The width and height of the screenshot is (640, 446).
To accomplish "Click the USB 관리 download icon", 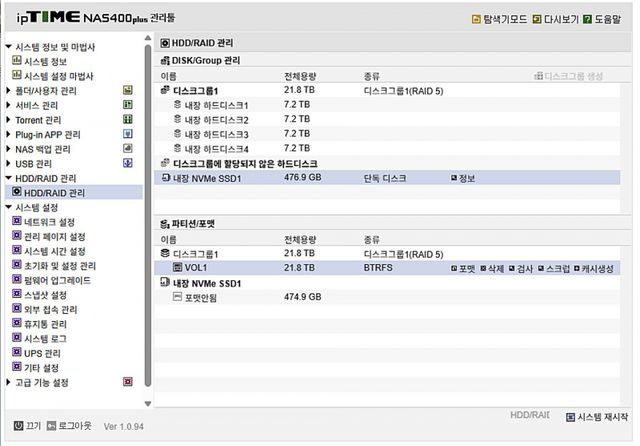I will pyautogui.click(x=128, y=163).
